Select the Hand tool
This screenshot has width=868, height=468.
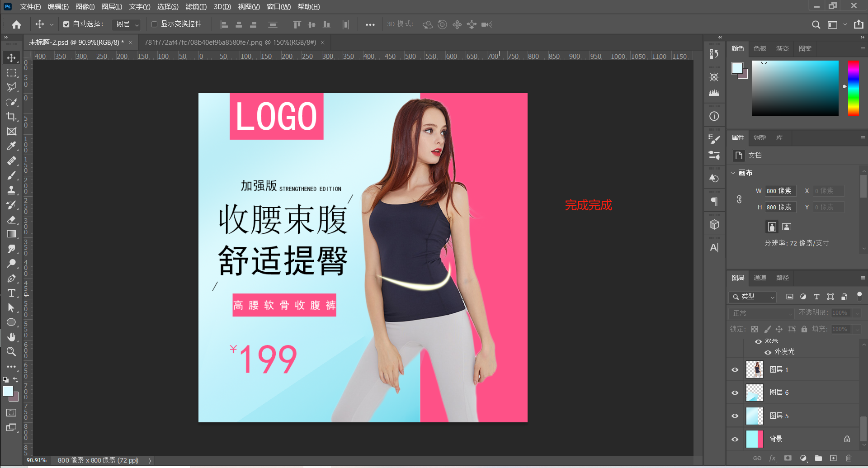11,337
